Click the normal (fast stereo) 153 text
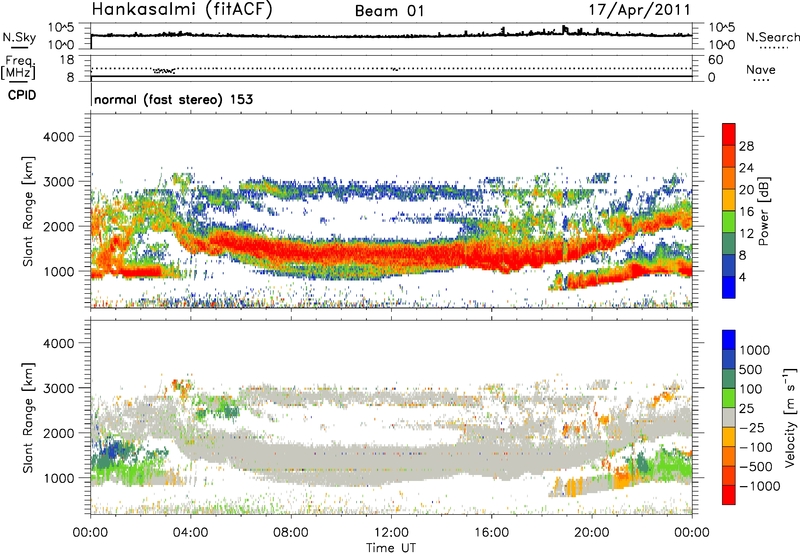Screen dimensions: 800x554 (x=173, y=99)
